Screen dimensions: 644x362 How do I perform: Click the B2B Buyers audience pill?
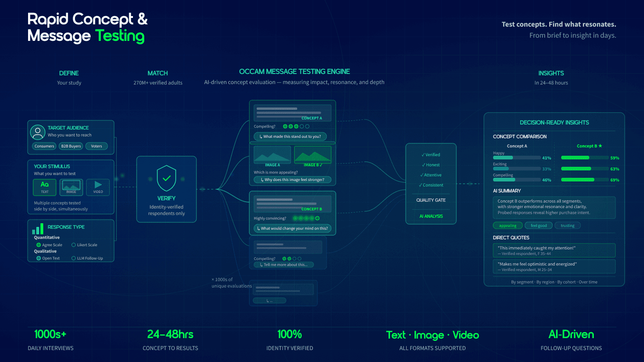(70, 146)
